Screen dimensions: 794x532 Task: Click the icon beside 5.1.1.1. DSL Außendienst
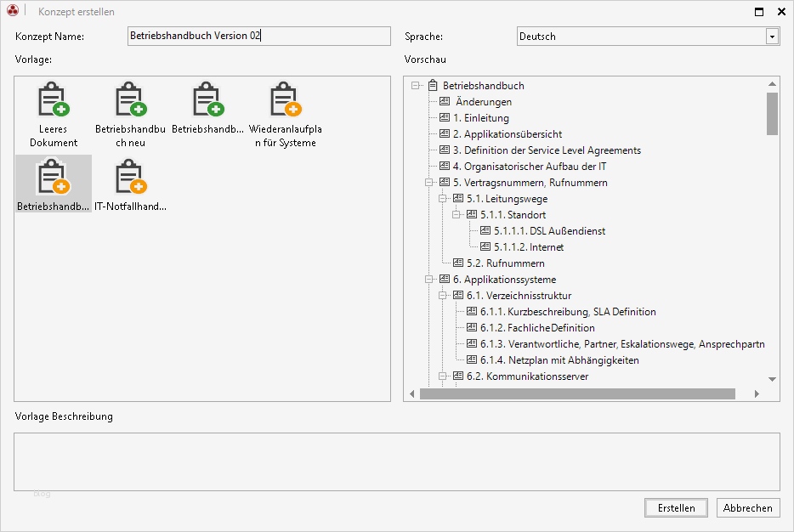coord(485,231)
